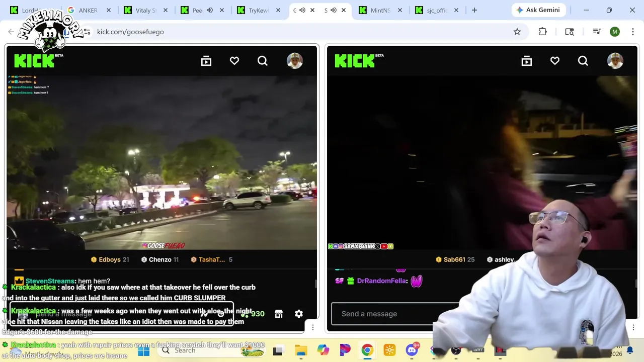Close the active goosefuego tab
This screenshot has width=644, height=362.
point(312,10)
